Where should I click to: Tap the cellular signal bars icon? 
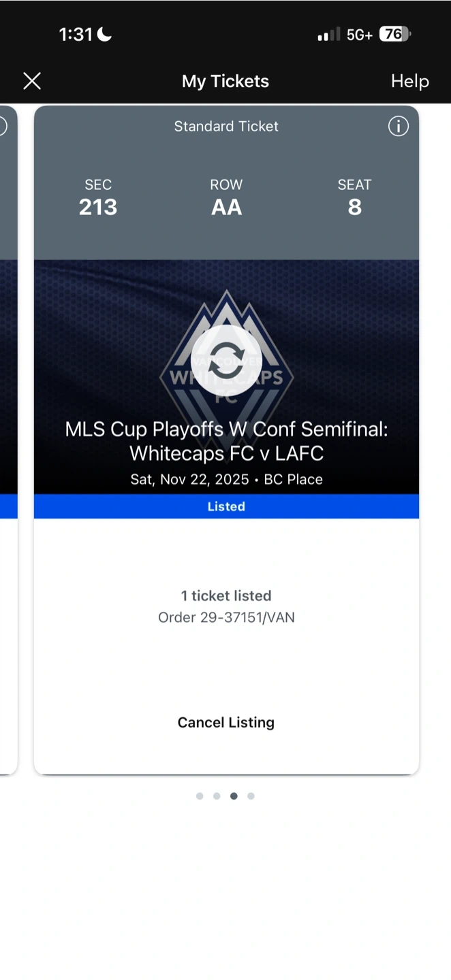coord(329,35)
